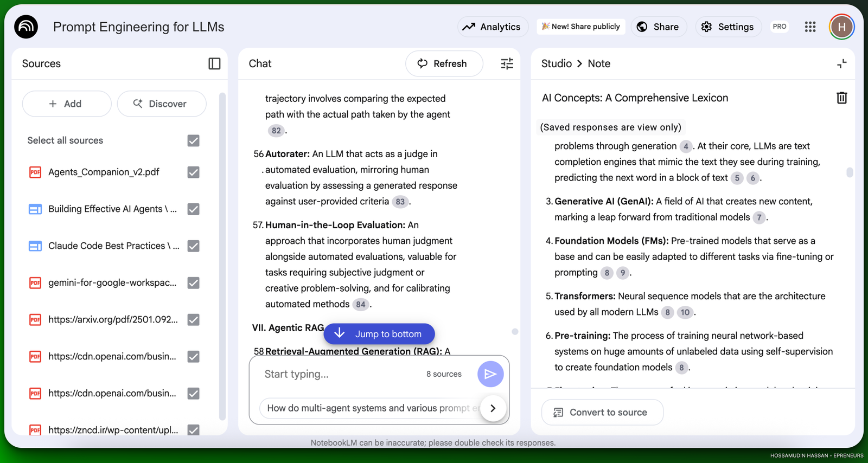Collapse the Sources panel
The height and width of the screenshot is (463, 868).
(214, 63)
